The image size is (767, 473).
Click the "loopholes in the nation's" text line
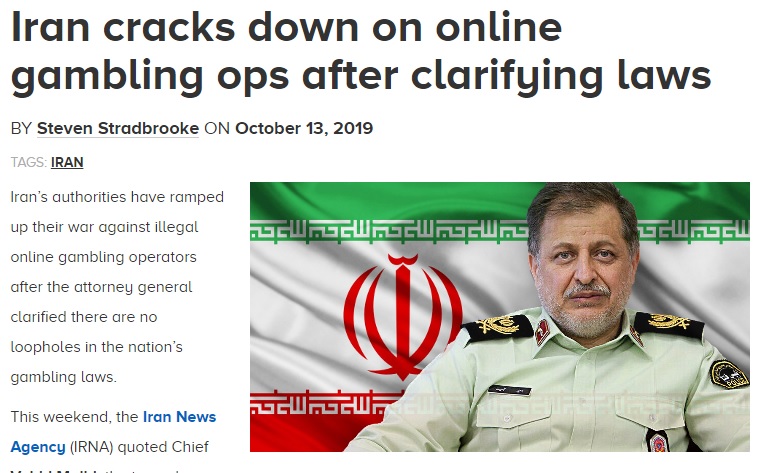[96, 347]
